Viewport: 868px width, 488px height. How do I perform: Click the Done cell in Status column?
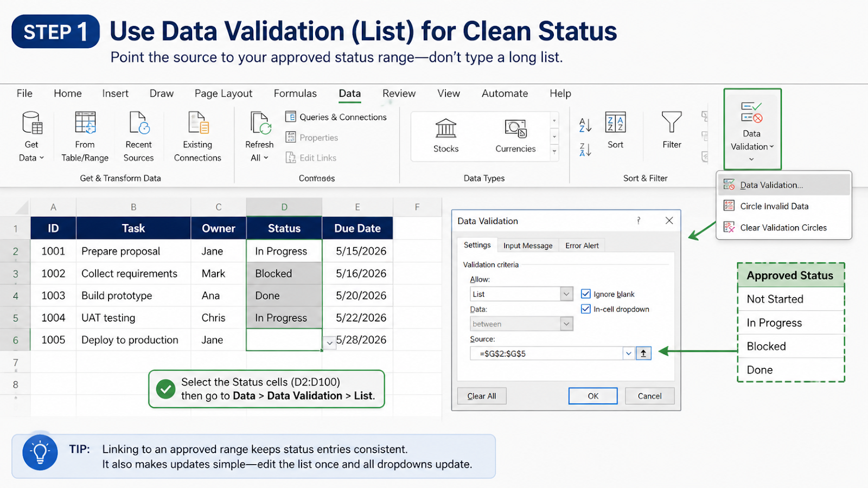click(x=284, y=296)
